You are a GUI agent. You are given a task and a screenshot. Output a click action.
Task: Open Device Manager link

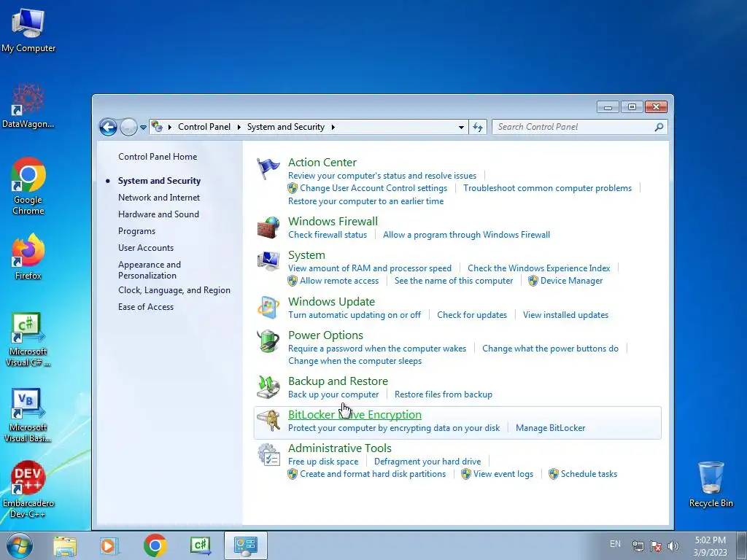pyautogui.click(x=570, y=281)
